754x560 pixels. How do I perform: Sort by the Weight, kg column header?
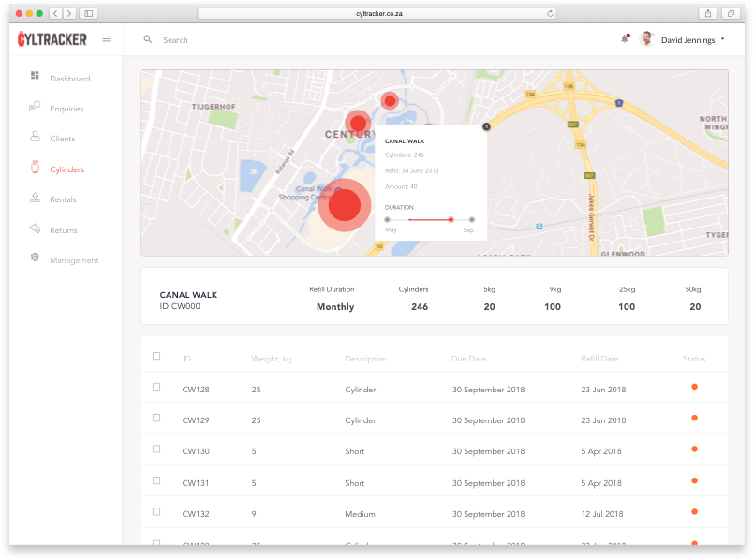(271, 359)
